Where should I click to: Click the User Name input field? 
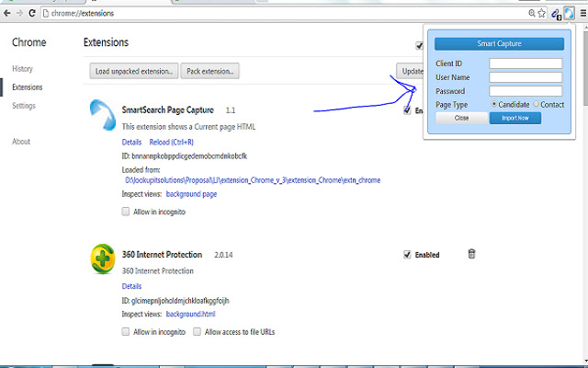(x=526, y=77)
